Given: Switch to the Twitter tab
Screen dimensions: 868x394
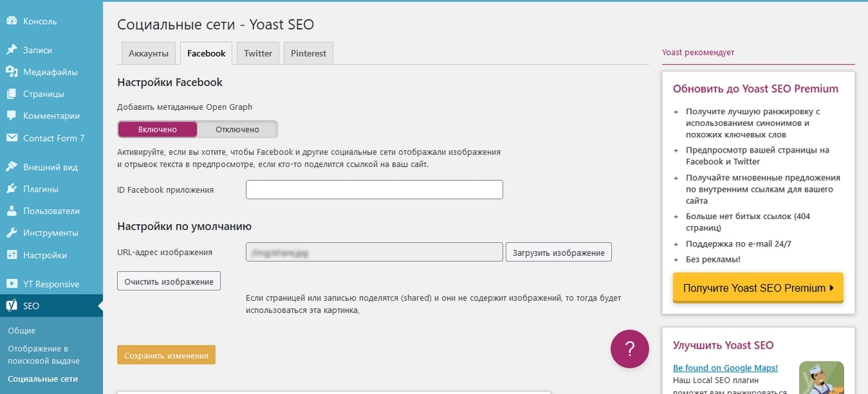Looking at the screenshot, I should click(258, 53).
